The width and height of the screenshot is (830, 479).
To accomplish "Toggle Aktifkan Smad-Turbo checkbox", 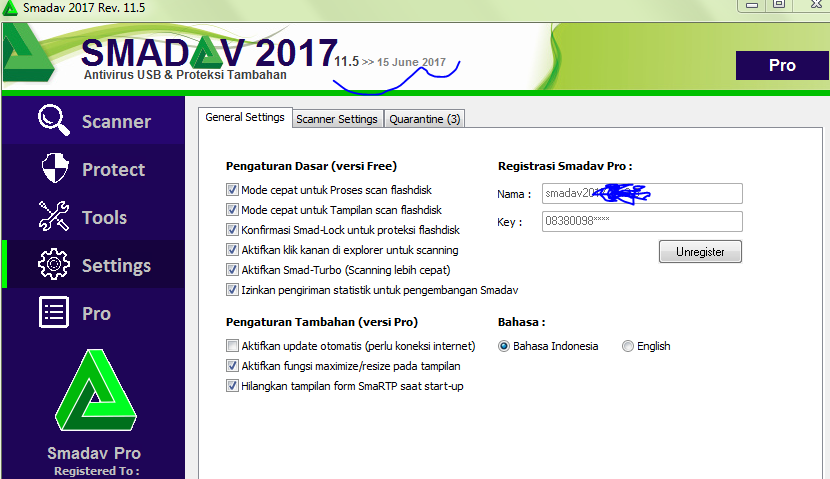I will coord(232,270).
